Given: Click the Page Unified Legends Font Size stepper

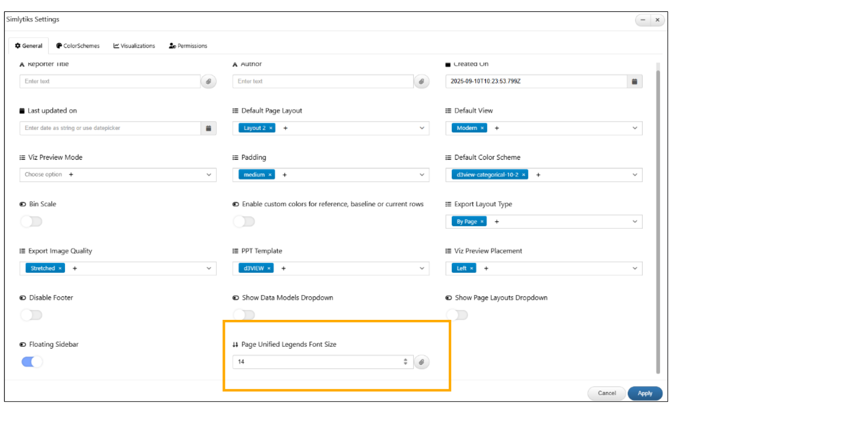Looking at the screenshot, I should 405,362.
